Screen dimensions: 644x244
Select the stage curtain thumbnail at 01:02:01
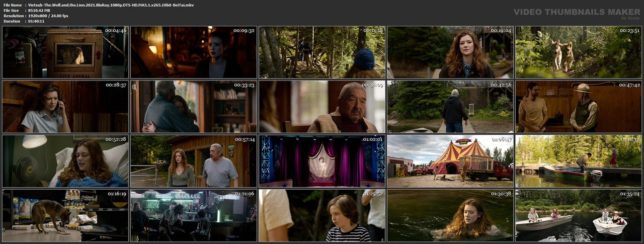coord(322,161)
